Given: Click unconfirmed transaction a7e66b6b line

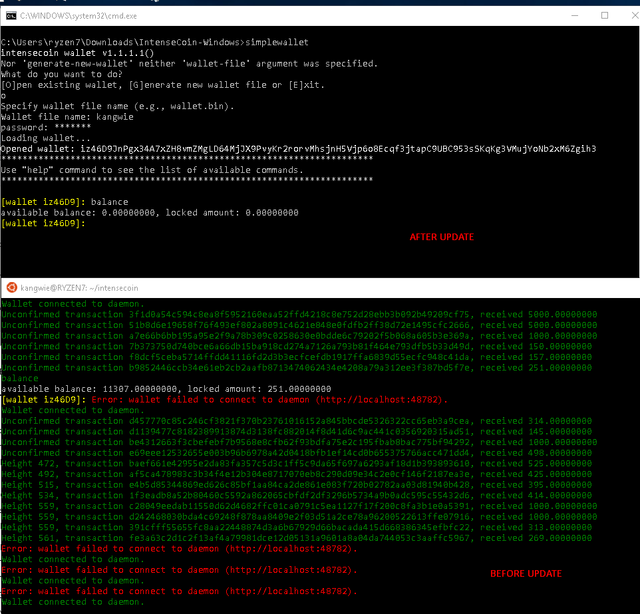Looking at the screenshot, I should pos(299,336).
